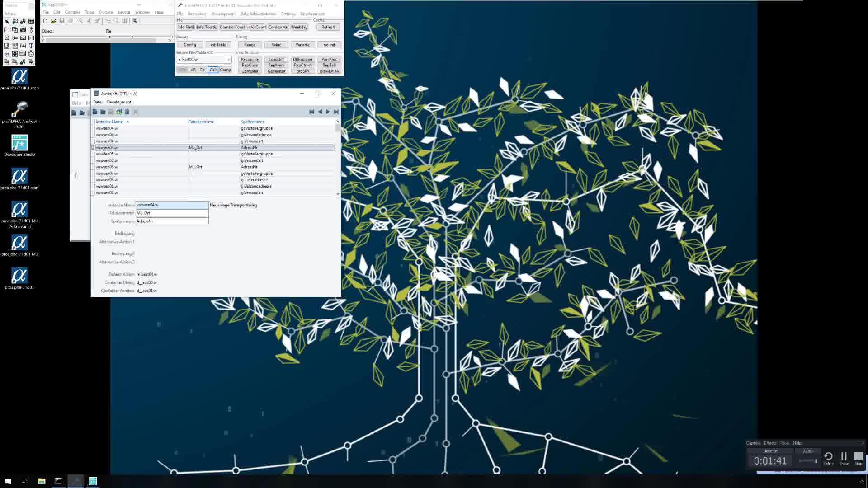Click scroll down arrow of Auskunft list
Viewport: 868px width, 488px height.
338,193
